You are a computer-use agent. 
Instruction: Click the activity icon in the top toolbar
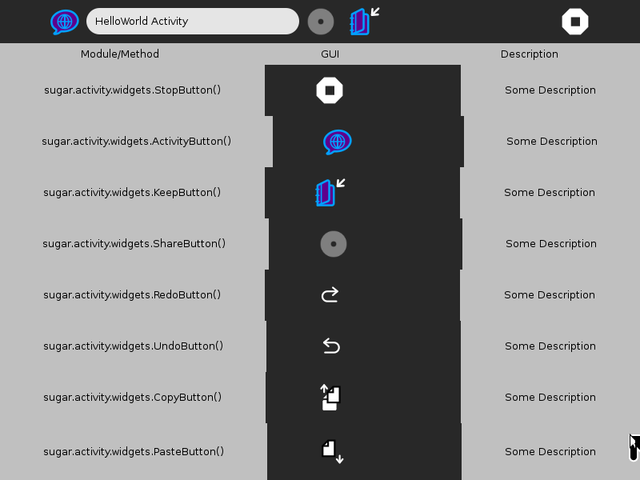[x=65, y=21]
